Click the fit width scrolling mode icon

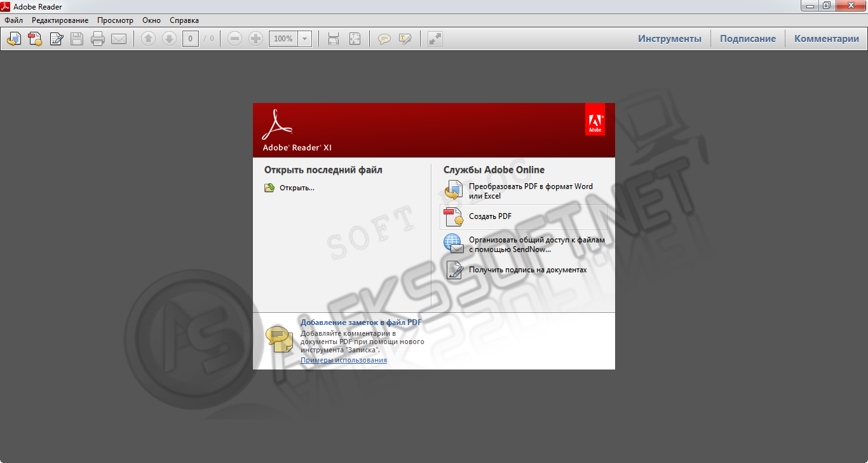tap(334, 39)
